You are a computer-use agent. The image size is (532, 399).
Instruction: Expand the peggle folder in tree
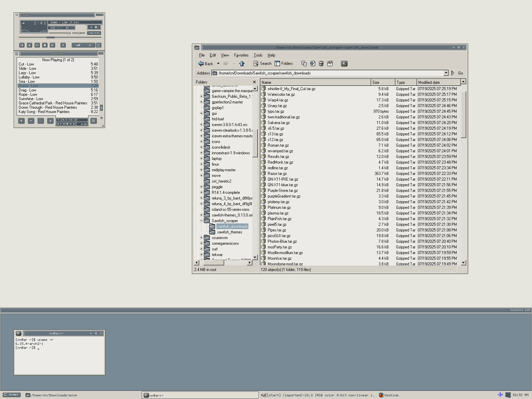point(201,187)
